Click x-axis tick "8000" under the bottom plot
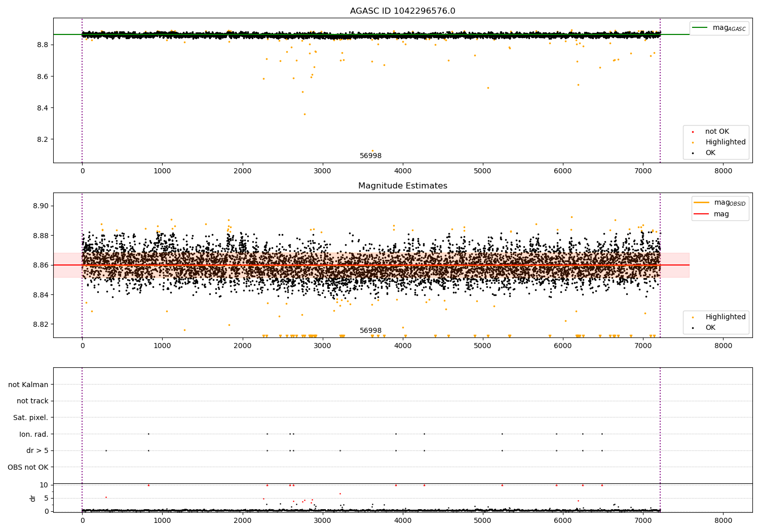The image size is (760, 532). (723, 521)
